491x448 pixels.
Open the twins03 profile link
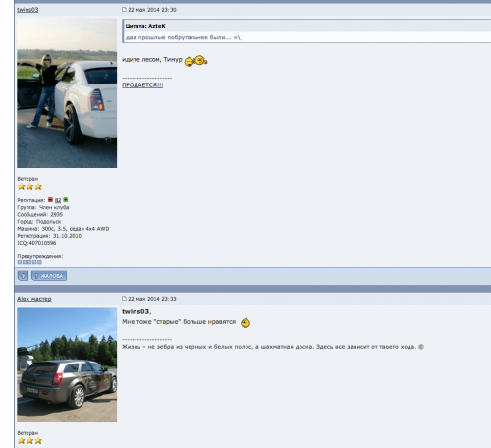pyautogui.click(x=27, y=10)
